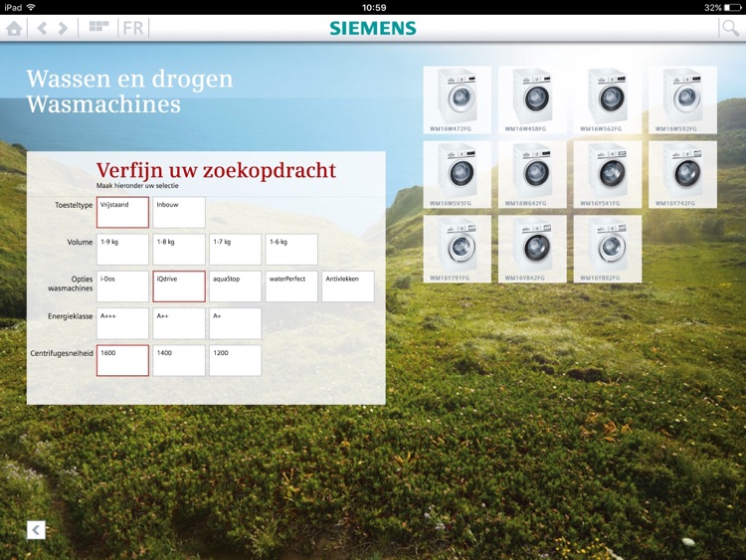
Task: Open washing machine WM16Y842FG
Action: 532,249
